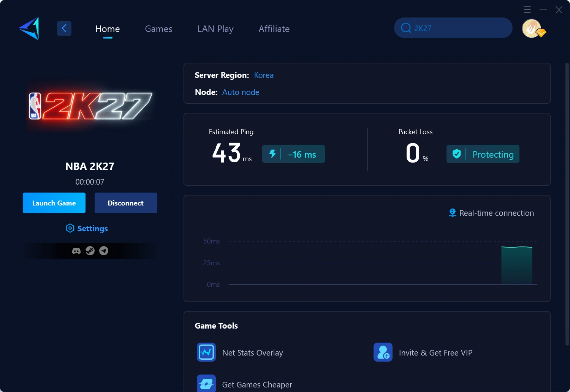Click the Server Region label

coord(222,75)
